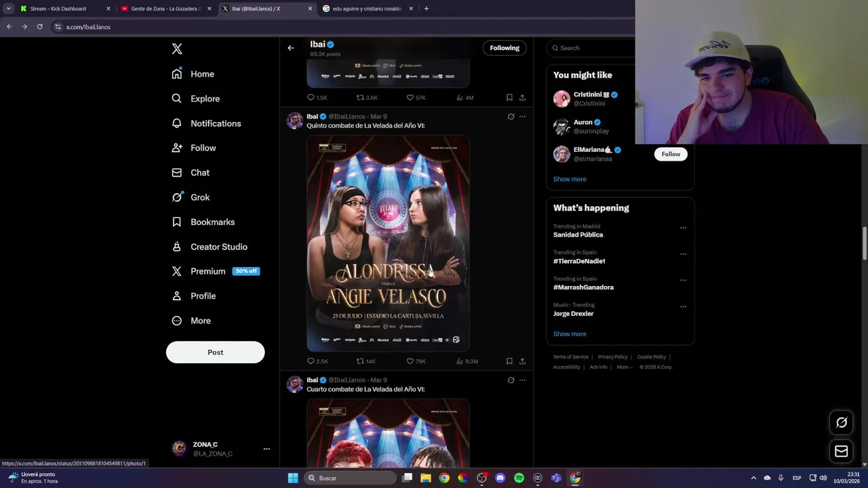
Task: Open the Alondrissa vs Angie Velasco poster
Action: coord(388,243)
